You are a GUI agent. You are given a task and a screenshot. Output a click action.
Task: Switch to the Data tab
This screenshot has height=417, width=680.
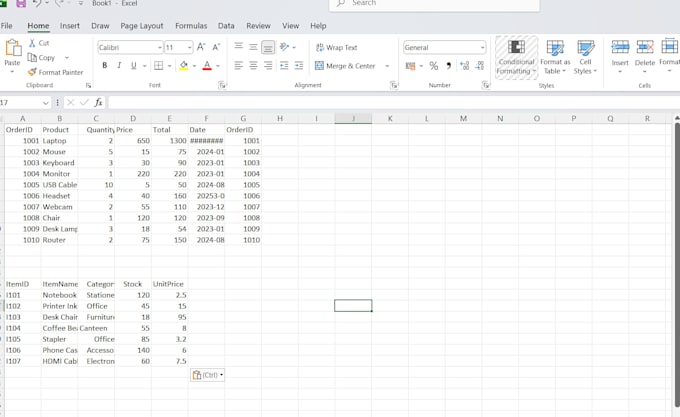point(226,26)
